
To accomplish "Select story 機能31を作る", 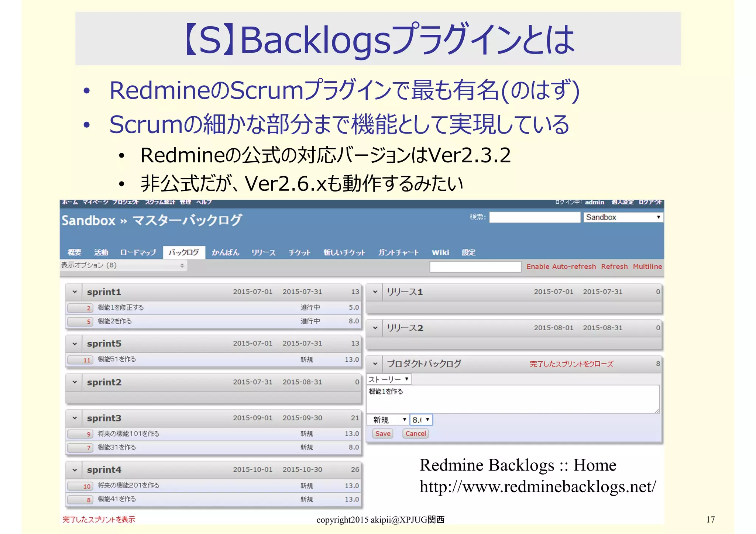I will pos(117,447).
